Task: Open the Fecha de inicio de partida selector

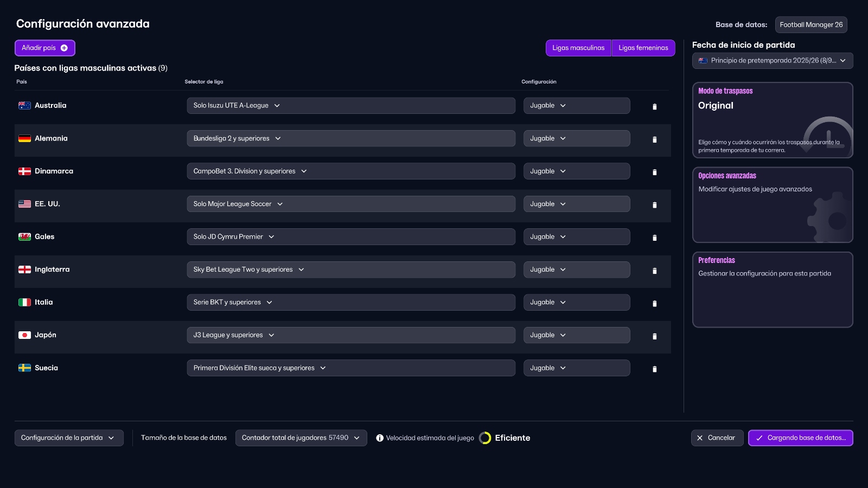Action: pos(773,60)
